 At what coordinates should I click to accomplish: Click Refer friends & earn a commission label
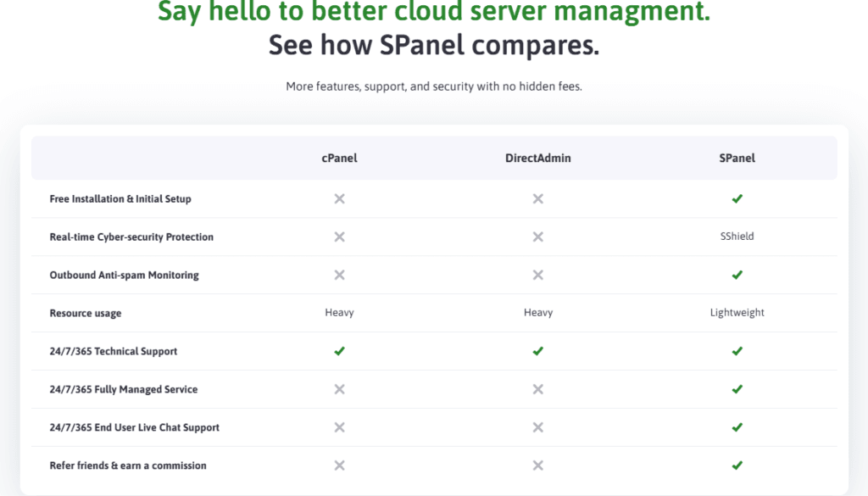click(128, 465)
